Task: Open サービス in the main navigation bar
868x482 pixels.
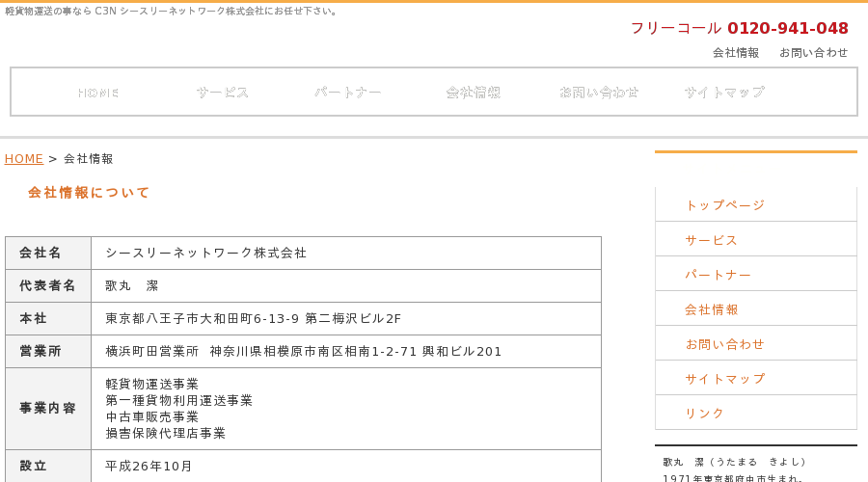Action: 223,93
